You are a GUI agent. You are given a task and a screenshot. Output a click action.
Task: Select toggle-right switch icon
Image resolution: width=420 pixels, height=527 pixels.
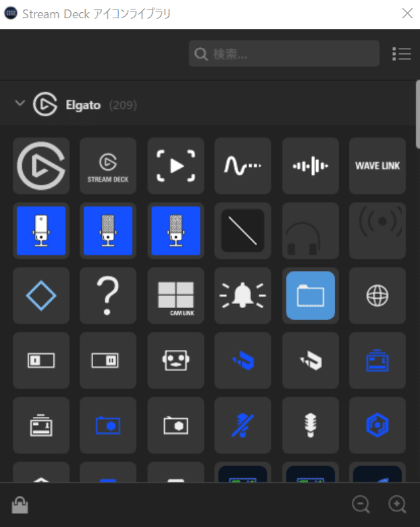tap(108, 360)
